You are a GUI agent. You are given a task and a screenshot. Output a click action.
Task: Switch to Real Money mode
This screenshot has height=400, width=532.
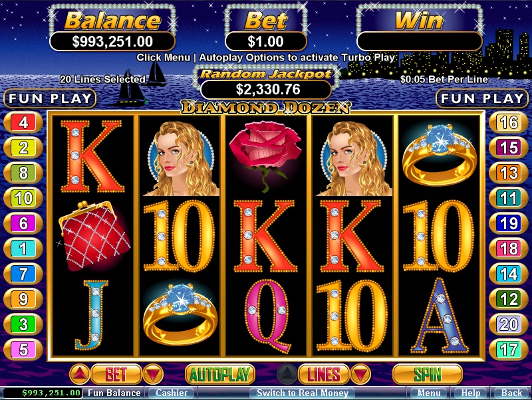(303, 393)
